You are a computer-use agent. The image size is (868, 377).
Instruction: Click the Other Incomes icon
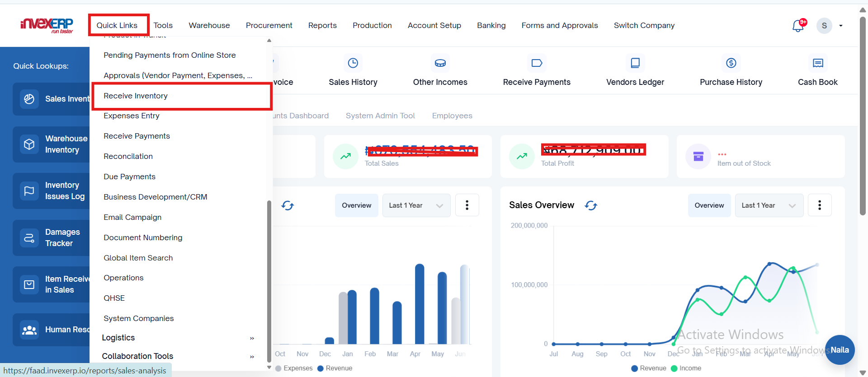(x=440, y=63)
